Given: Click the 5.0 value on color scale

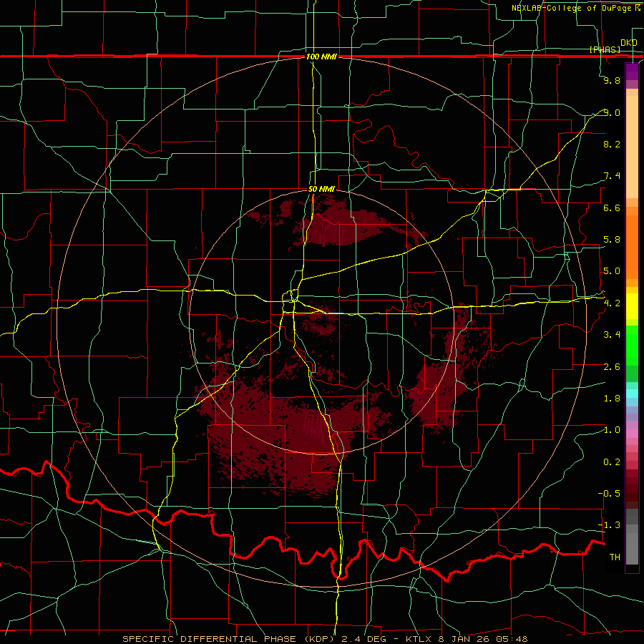Looking at the screenshot, I should 612,271.
